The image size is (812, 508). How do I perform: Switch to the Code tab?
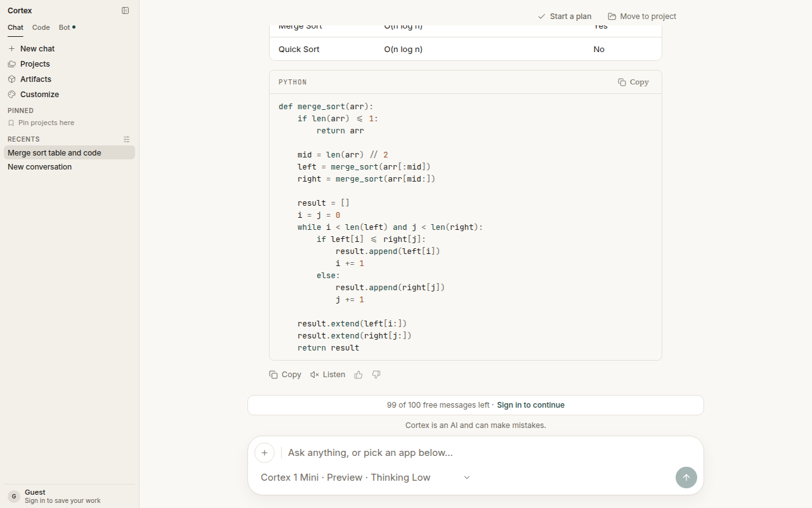(41, 27)
